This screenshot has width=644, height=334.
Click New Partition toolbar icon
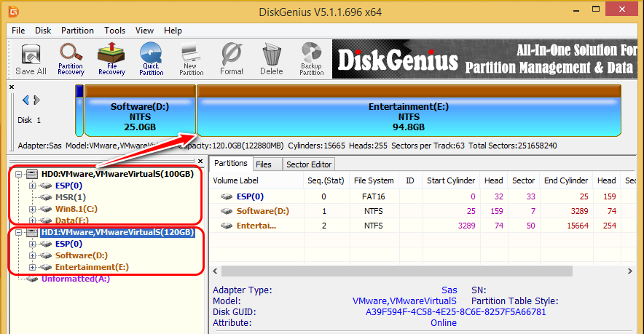(x=192, y=59)
